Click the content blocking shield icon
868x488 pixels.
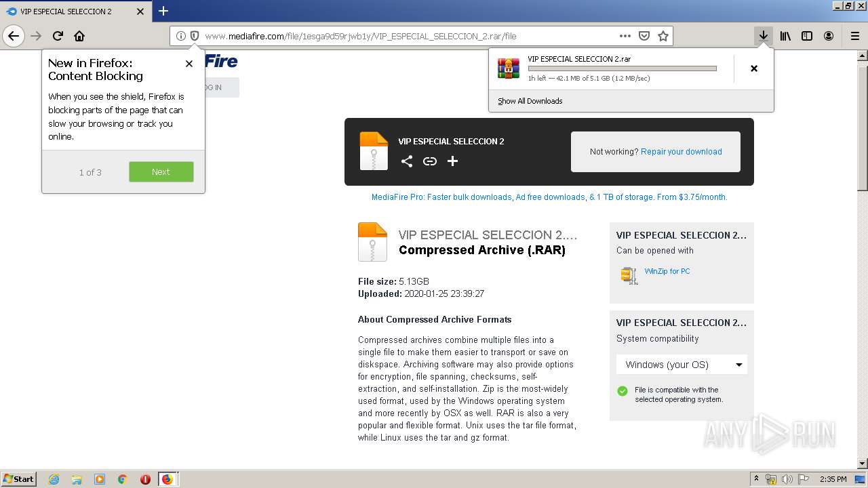[x=195, y=36]
